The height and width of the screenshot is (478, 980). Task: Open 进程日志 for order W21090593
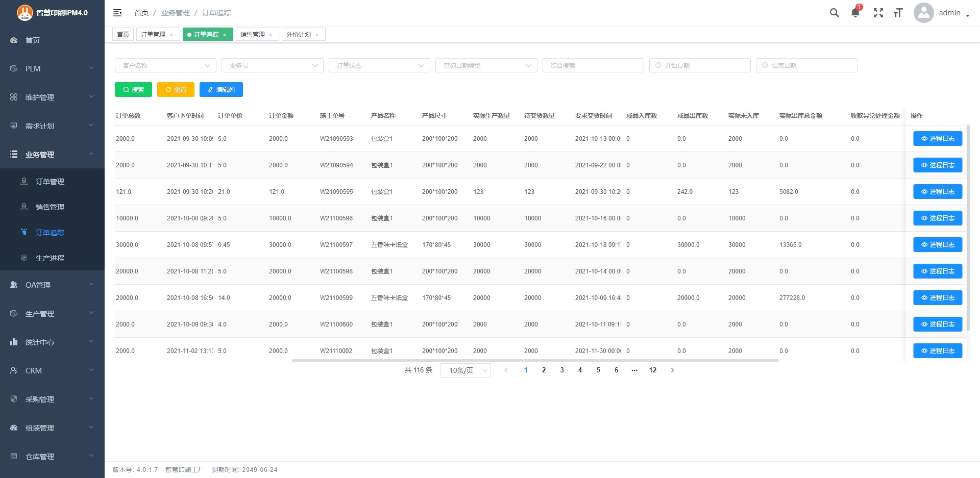click(x=937, y=139)
